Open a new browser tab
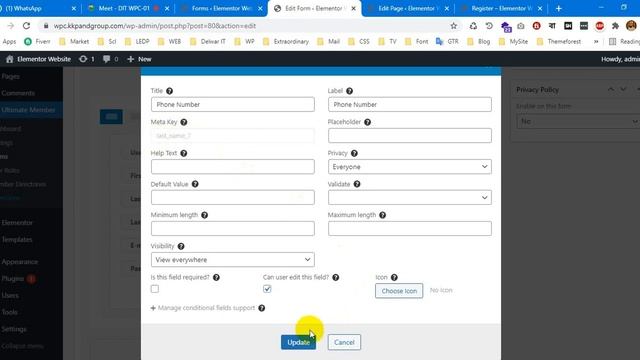 [x=558, y=8]
